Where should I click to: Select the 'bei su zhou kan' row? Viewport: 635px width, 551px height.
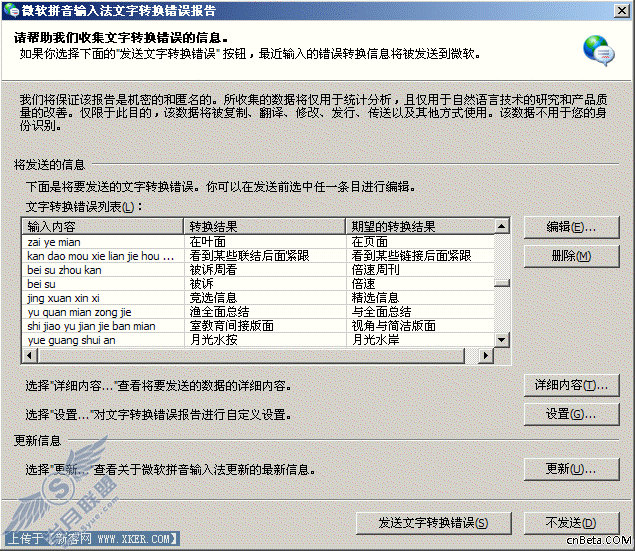tap(258, 270)
